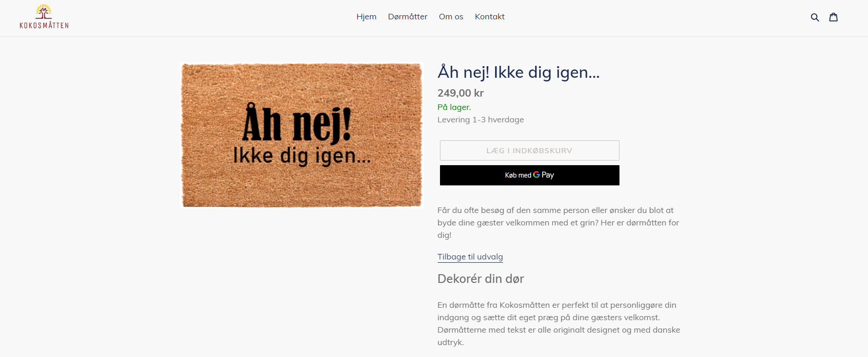Screen dimensions: 868x357
Task: Click the 249,00 kr price
Action: [460, 93]
